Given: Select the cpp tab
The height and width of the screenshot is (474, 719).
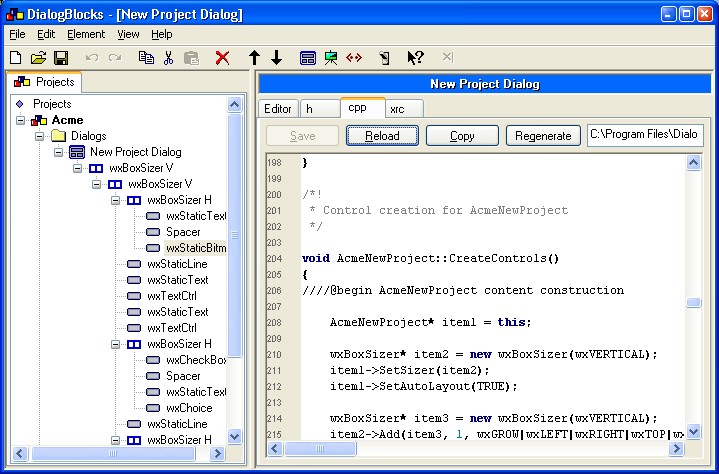Looking at the screenshot, I should click(x=362, y=108).
